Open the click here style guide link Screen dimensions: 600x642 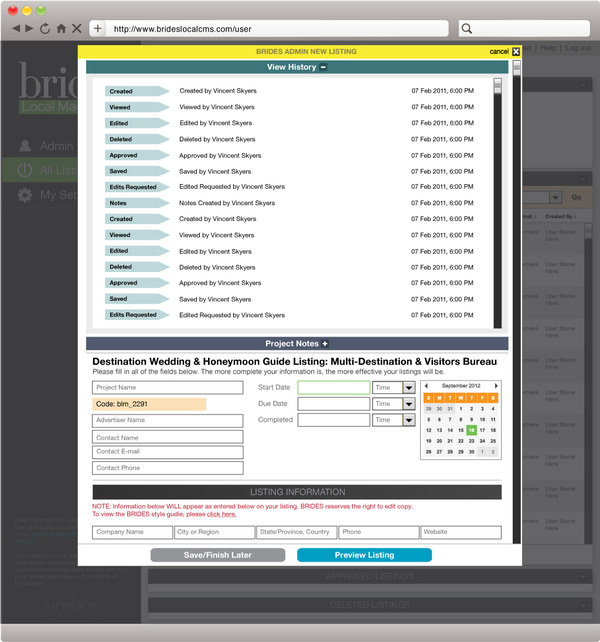click(x=222, y=514)
